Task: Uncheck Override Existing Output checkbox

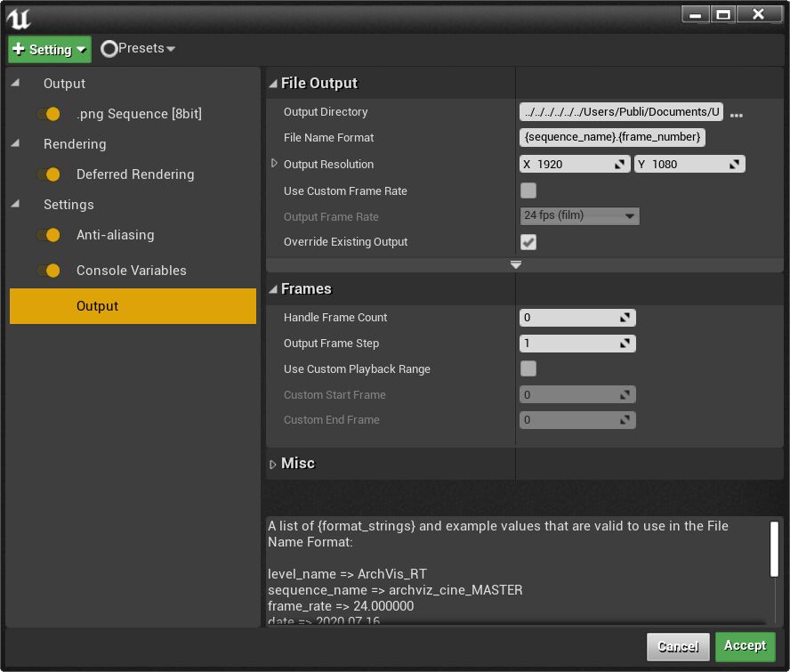Action: 528,242
